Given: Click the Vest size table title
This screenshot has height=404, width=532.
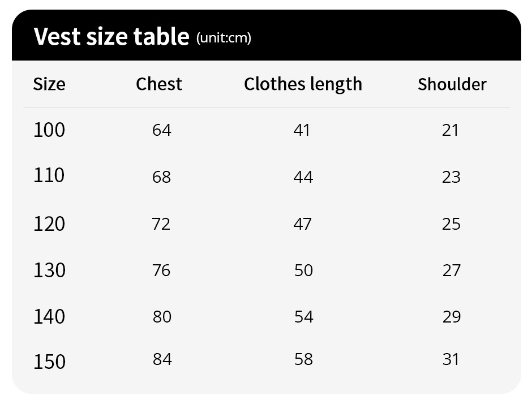Looking at the screenshot, I should 111,37.
